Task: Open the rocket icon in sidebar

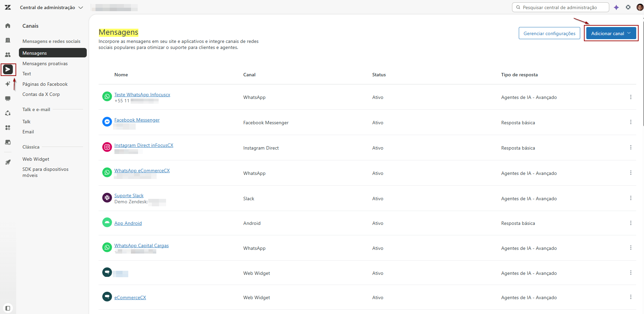Action: 8,162
